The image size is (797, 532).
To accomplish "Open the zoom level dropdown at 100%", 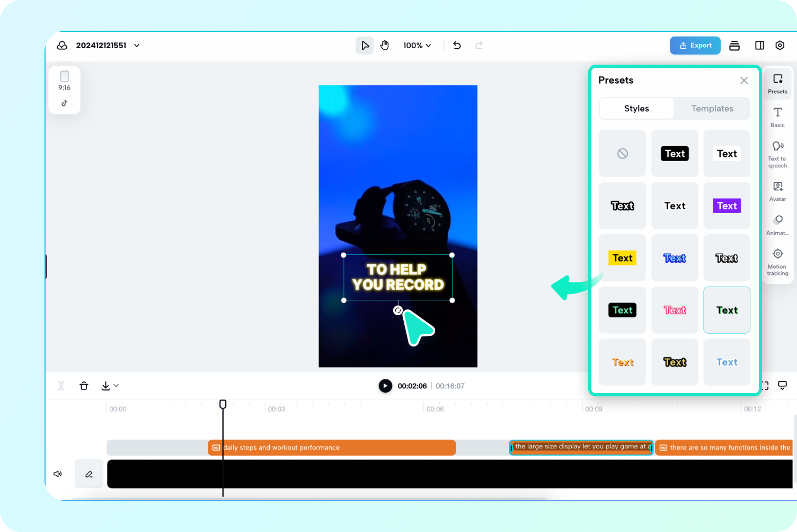I will coord(417,45).
